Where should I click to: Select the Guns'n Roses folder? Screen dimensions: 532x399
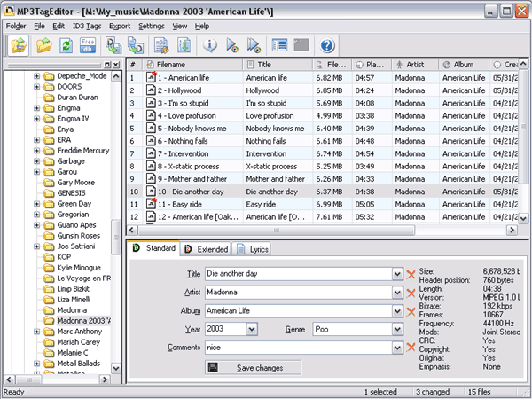pos(78,236)
